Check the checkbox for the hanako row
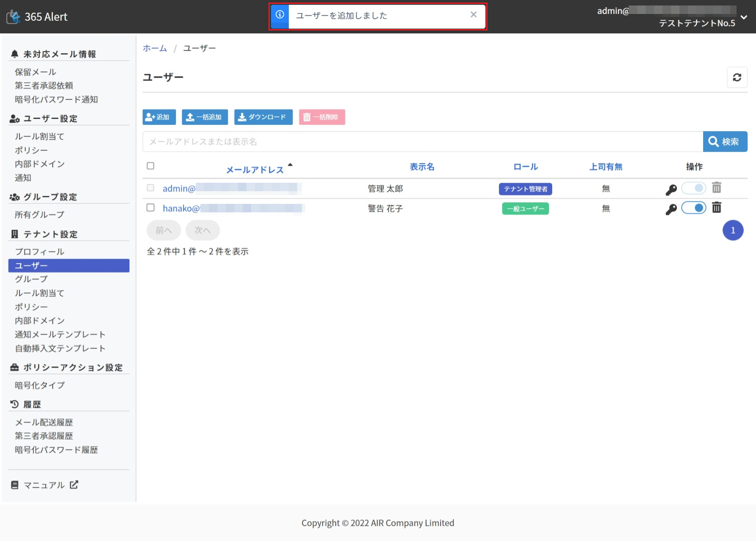This screenshot has width=756, height=541. [x=151, y=208]
